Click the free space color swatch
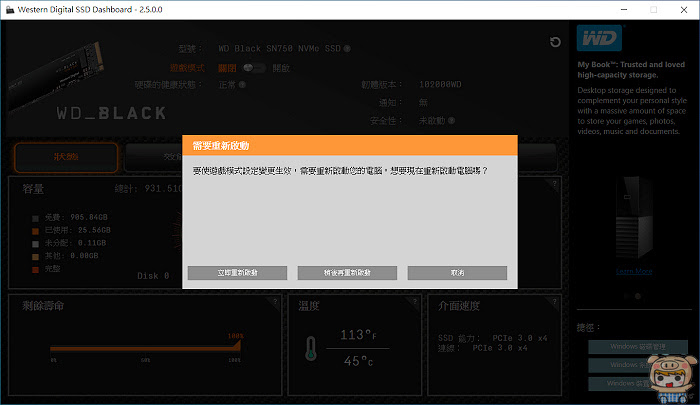 point(35,218)
